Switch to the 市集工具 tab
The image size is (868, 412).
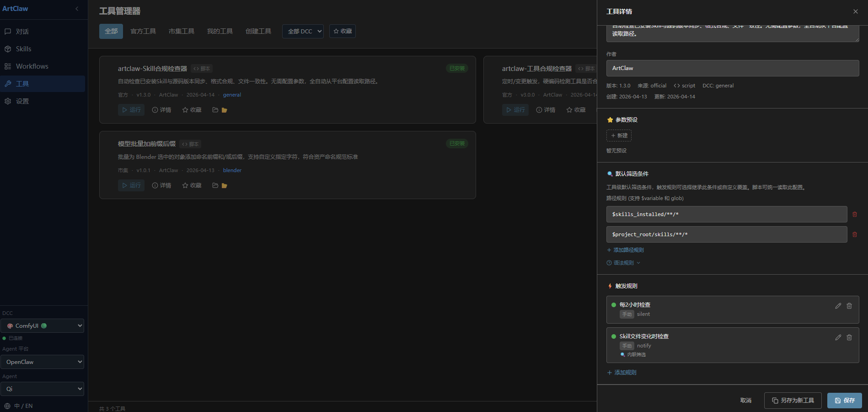(182, 31)
